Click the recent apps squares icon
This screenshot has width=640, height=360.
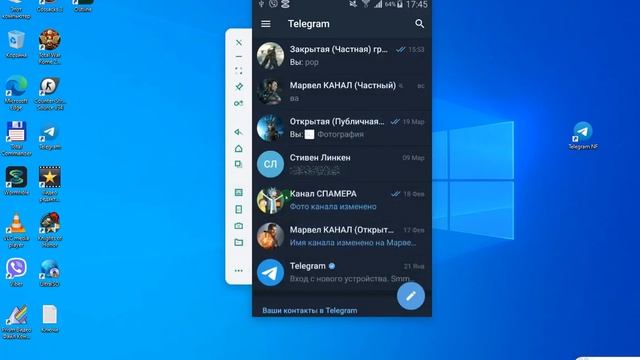pyautogui.click(x=239, y=164)
